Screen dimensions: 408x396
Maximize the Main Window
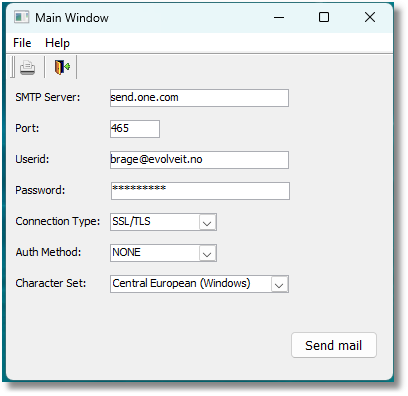[324, 17]
